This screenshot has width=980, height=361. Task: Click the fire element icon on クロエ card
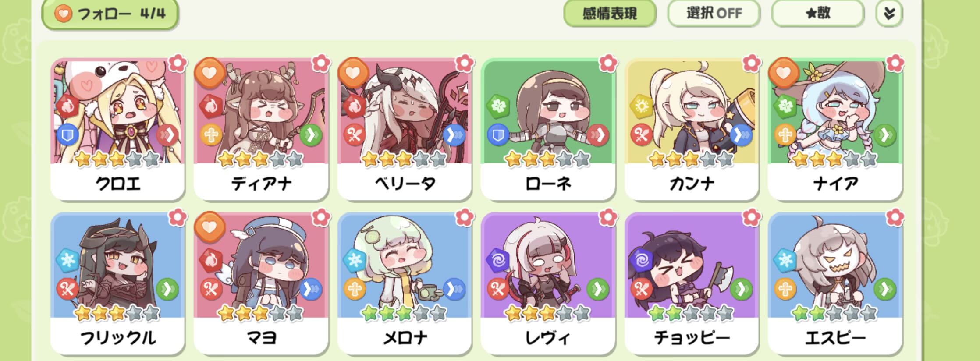coord(67,106)
